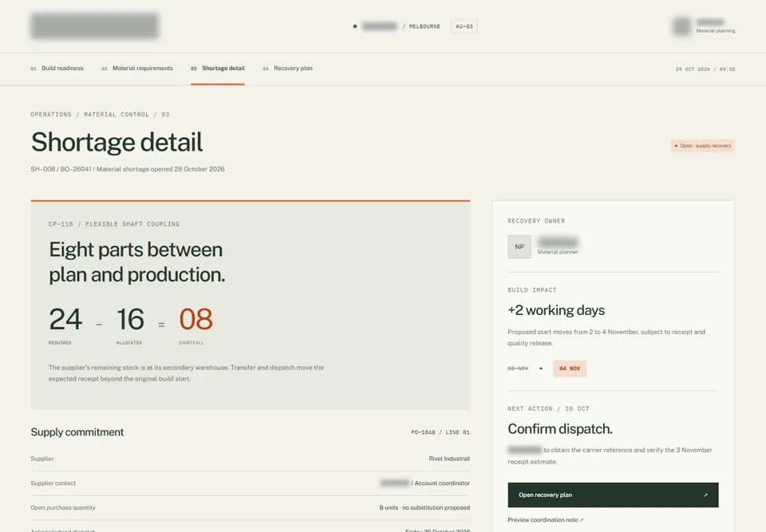The height and width of the screenshot is (532, 766).
Task: Select the AU-03 site badge
Action: tap(464, 26)
